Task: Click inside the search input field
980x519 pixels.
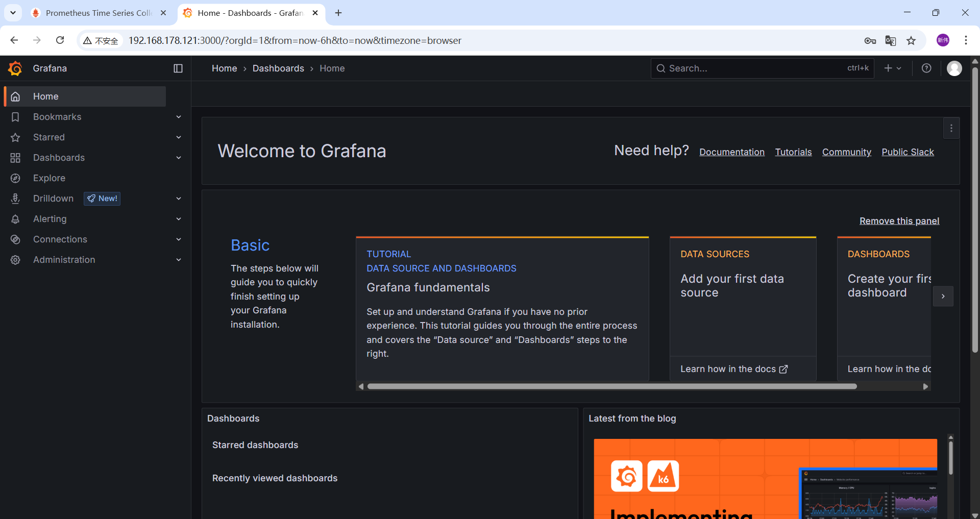Action: [x=740, y=68]
